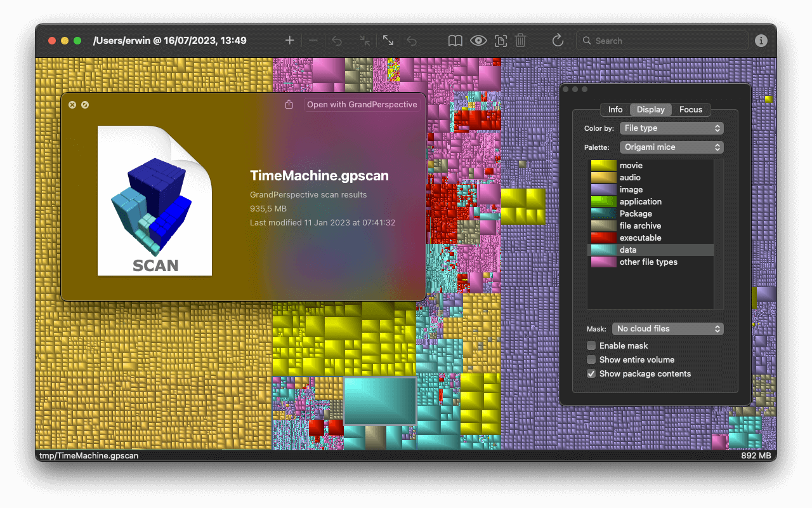Click Open with GrandPerspective button
This screenshot has height=508, width=812.
point(362,105)
